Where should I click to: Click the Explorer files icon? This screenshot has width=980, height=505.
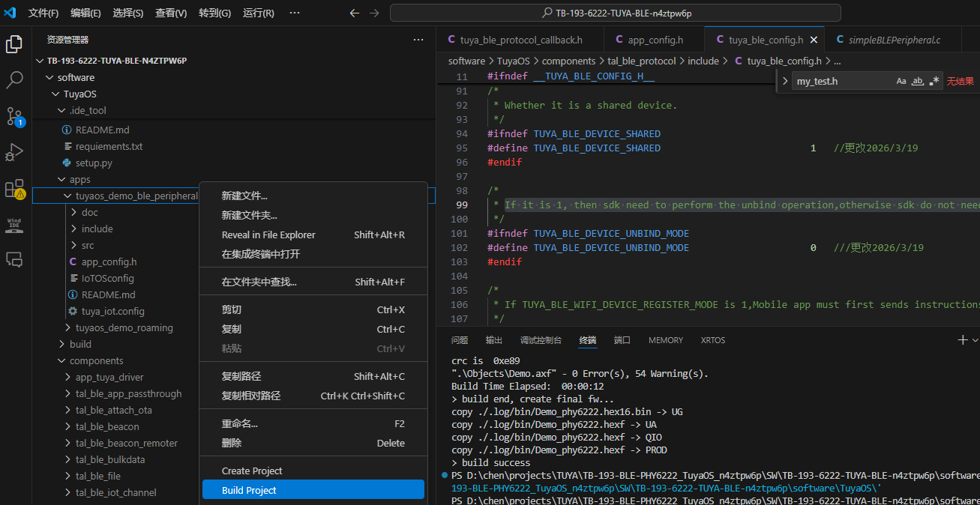coord(14,44)
